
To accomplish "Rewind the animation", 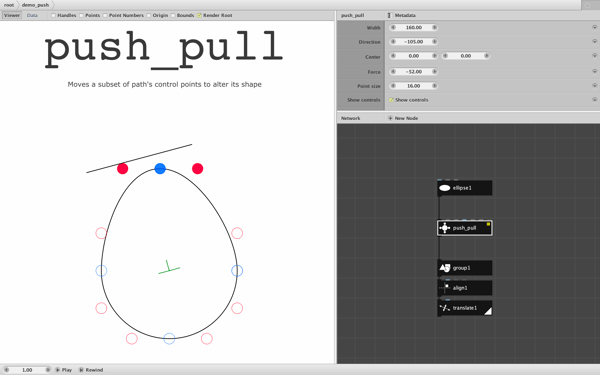I will click(x=91, y=370).
